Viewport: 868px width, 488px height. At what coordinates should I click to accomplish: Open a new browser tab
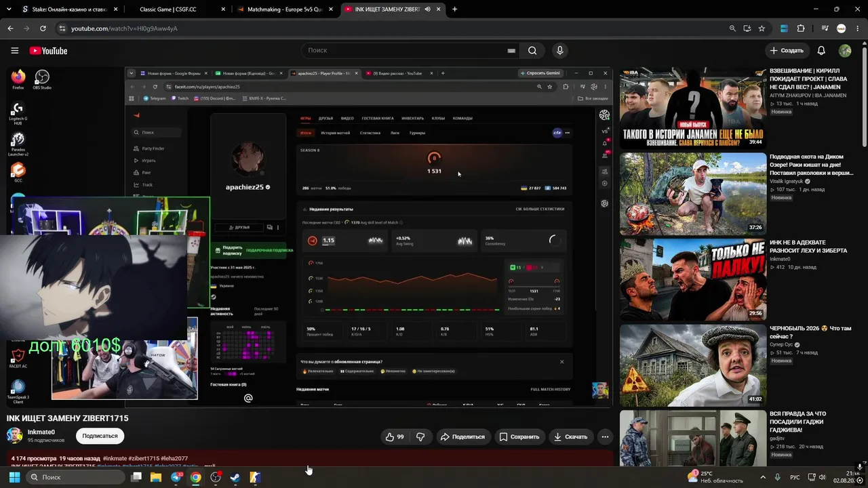(x=454, y=9)
